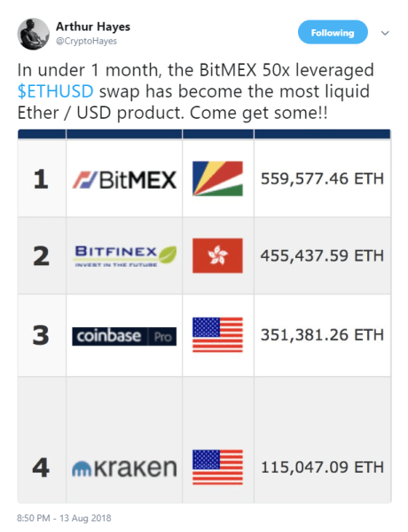Click the Kraken logo

[x=124, y=468]
